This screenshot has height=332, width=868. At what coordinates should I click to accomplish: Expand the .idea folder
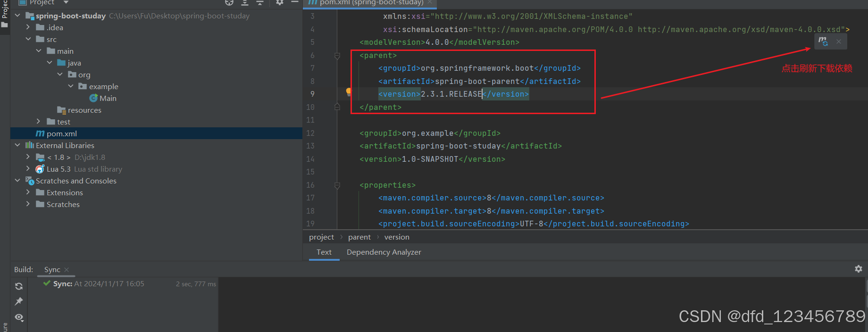tap(28, 27)
